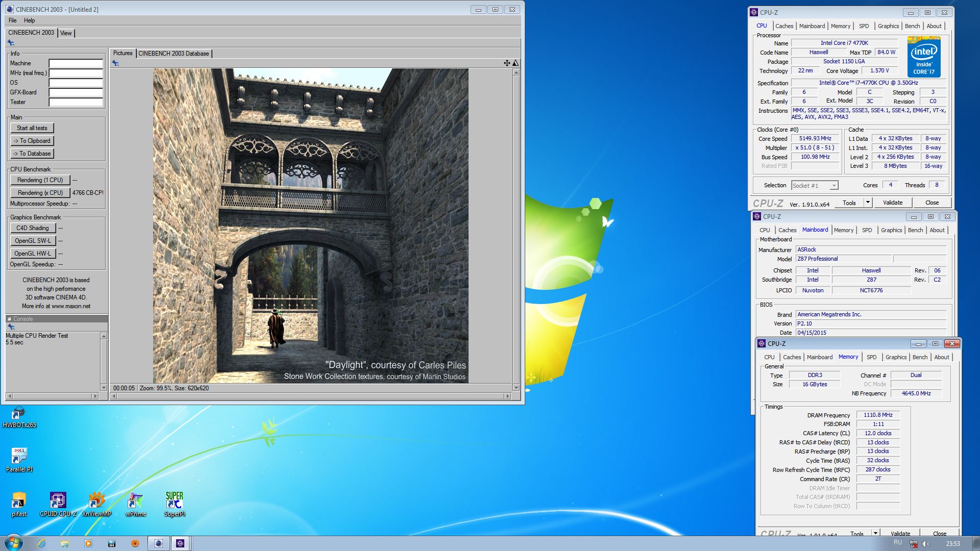
Task: Click the MHz (real freq.) input field
Action: (76, 73)
